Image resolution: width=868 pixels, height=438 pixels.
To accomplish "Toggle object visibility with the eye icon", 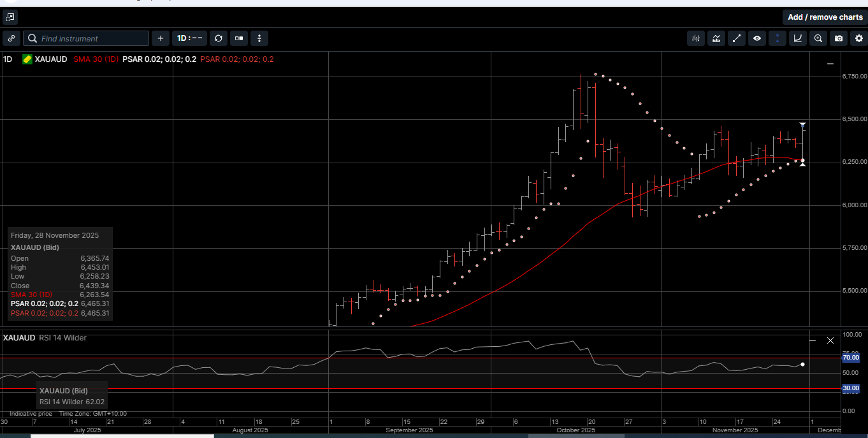I will click(x=757, y=38).
